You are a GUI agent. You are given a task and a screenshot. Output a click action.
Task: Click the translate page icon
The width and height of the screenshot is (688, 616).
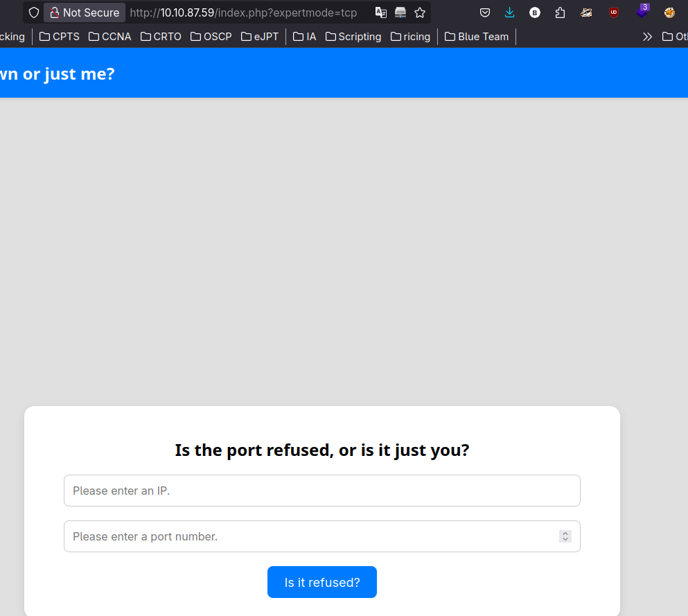381,12
